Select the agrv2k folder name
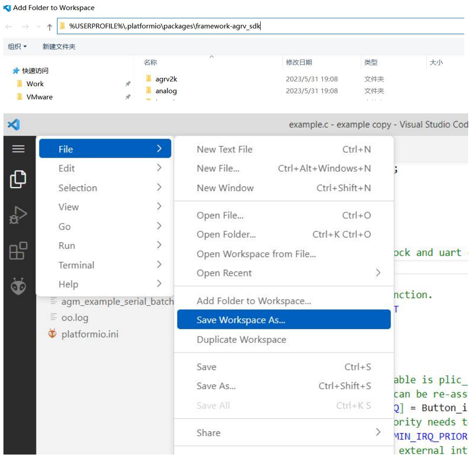 pyautogui.click(x=166, y=79)
